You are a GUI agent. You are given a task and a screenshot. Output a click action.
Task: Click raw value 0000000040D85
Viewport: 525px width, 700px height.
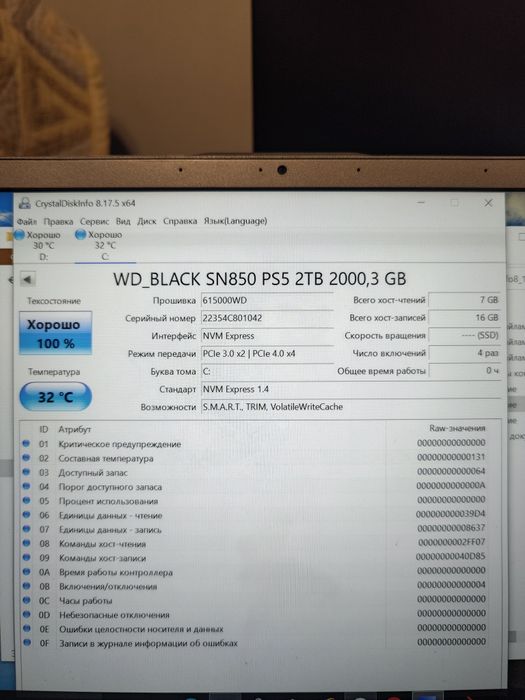450,556
